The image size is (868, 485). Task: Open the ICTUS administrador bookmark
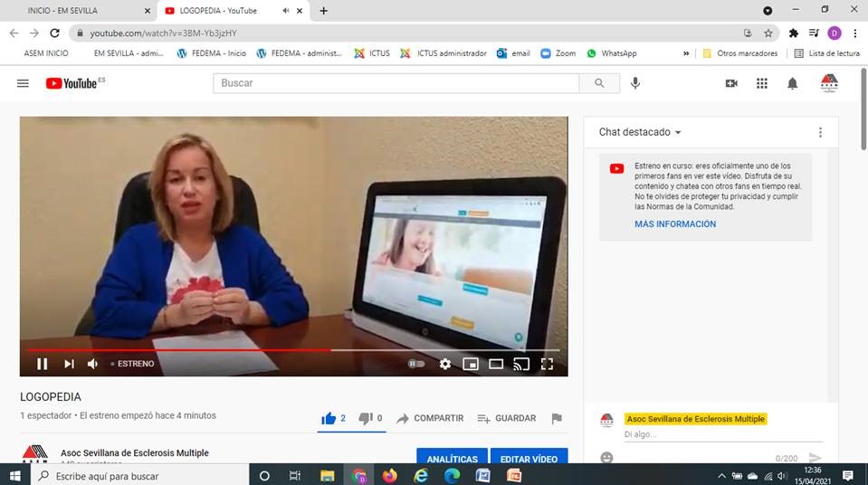[444, 53]
